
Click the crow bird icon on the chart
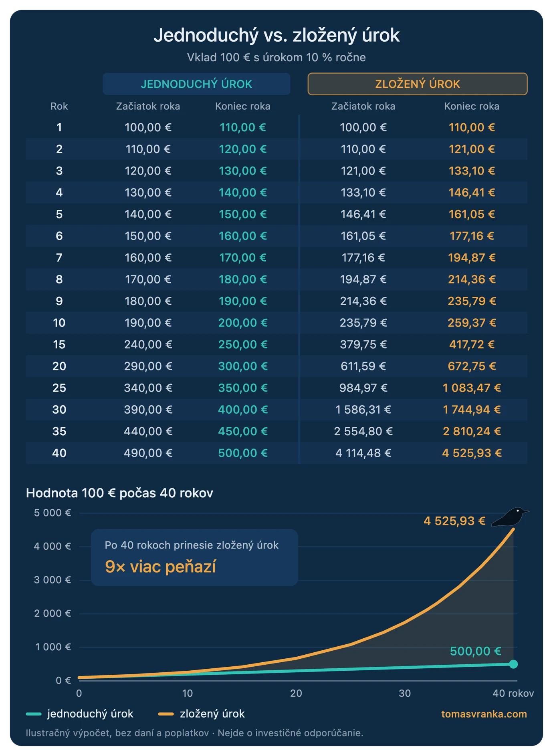coord(510,517)
